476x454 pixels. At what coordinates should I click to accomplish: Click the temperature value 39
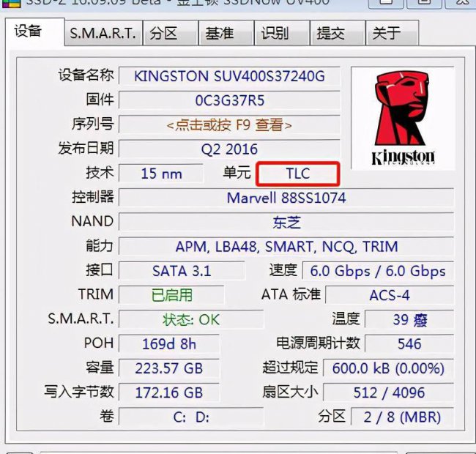pyautogui.click(x=409, y=319)
